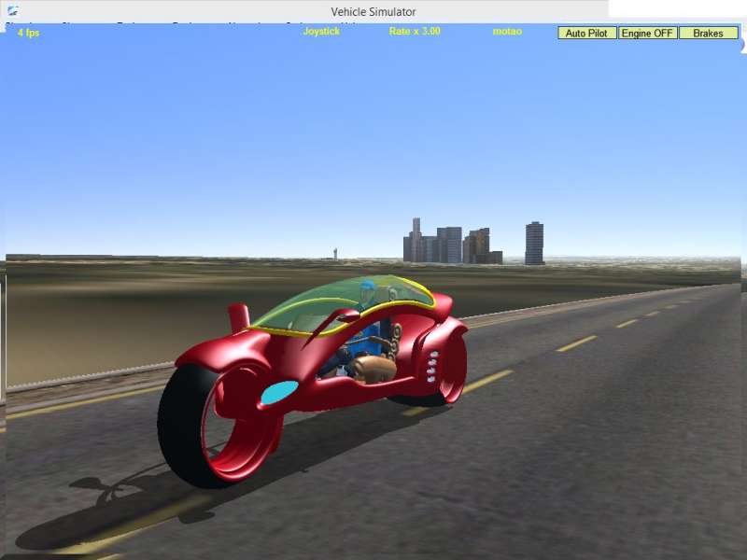Select the "4 fps" frame rate readout
Image resolution: width=747 pixels, height=560 pixels.
coord(28,33)
